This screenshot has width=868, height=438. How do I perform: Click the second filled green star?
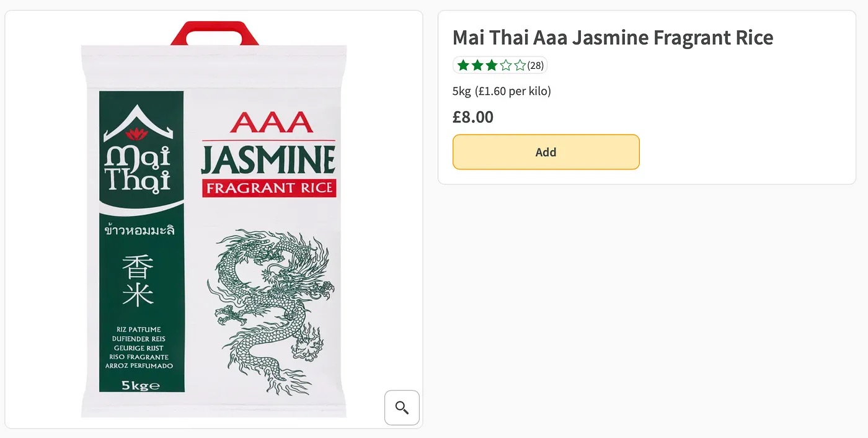[x=477, y=65]
